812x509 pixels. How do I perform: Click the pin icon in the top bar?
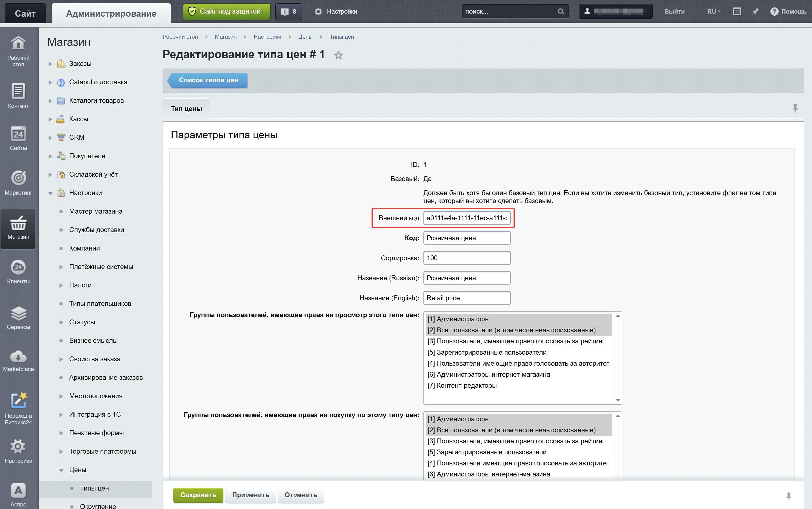(x=755, y=12)
